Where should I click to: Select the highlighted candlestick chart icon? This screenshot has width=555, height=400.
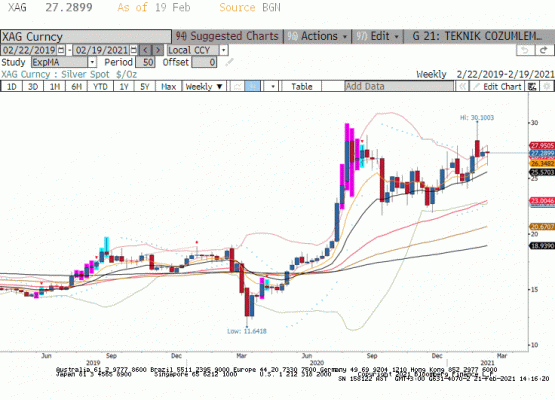click(x=252, y=86)
